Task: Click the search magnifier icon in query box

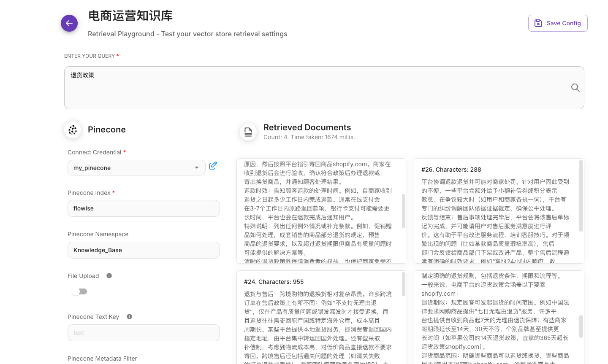Action: [x=575, y=88]
